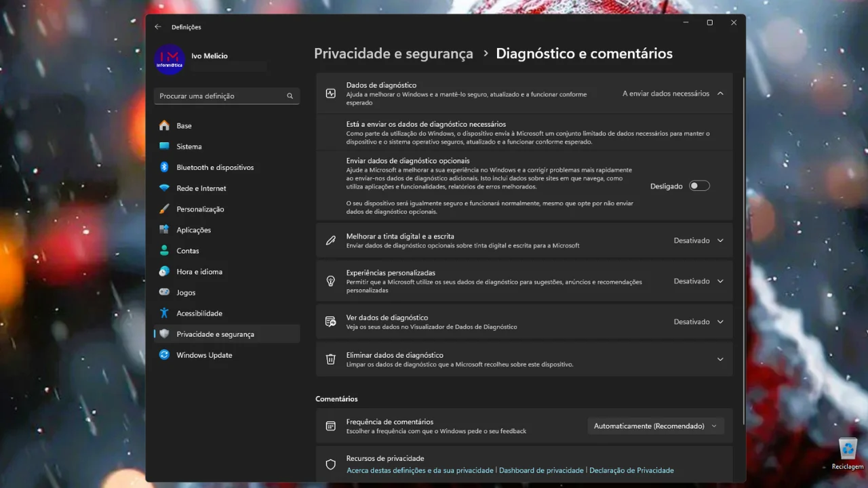Image resolution: width=868 pixels, height=488 pixels.
Task: Click Desativado status for tinta digital
Action: pos(692,241)
